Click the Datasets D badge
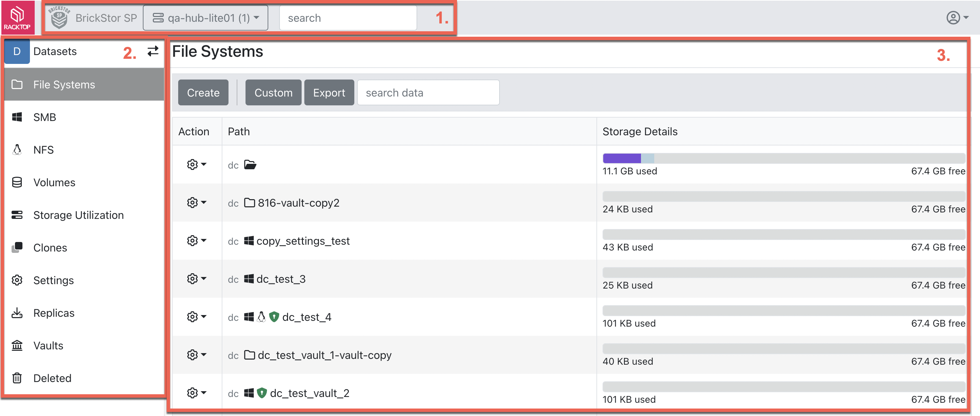Viewport: 980px width, 416px height. (17, 51)
